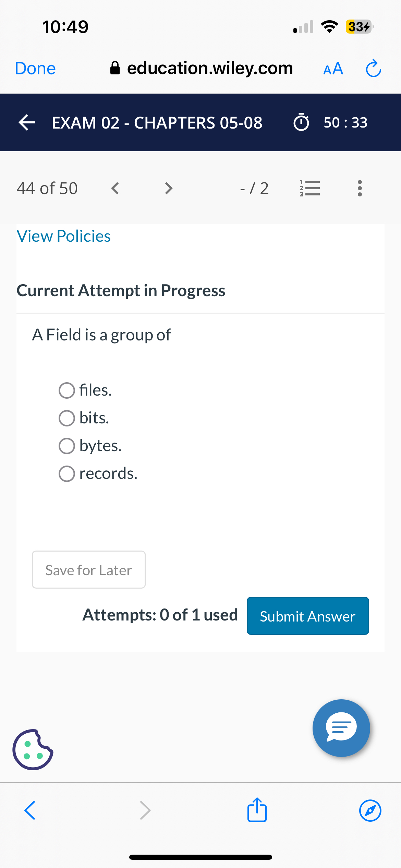
Task: Choose 'records.' as the answer
Action: pos(67,473)
